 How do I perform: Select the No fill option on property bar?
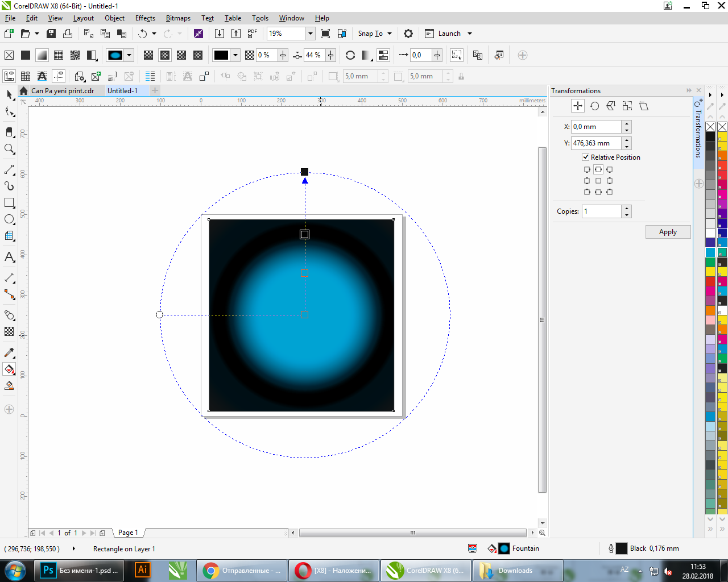(9, 55)
